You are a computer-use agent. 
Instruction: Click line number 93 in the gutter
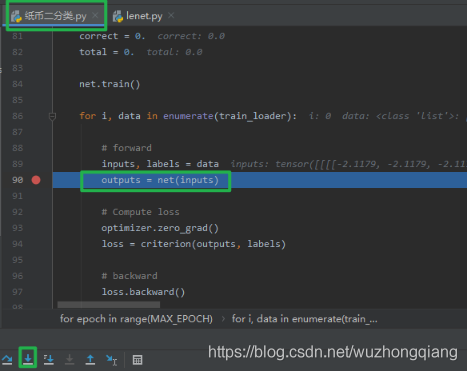point(17,228)
